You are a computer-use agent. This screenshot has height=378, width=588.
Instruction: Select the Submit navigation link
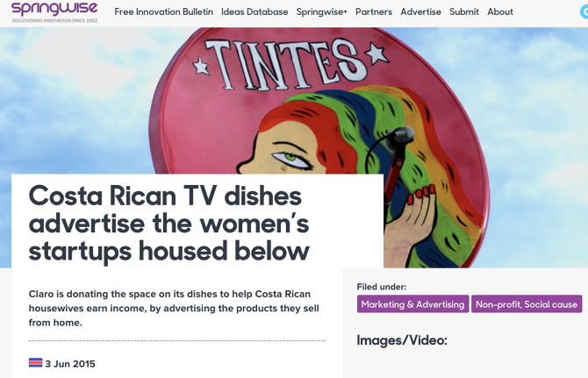pyautogui.click(x=464, y=12)
